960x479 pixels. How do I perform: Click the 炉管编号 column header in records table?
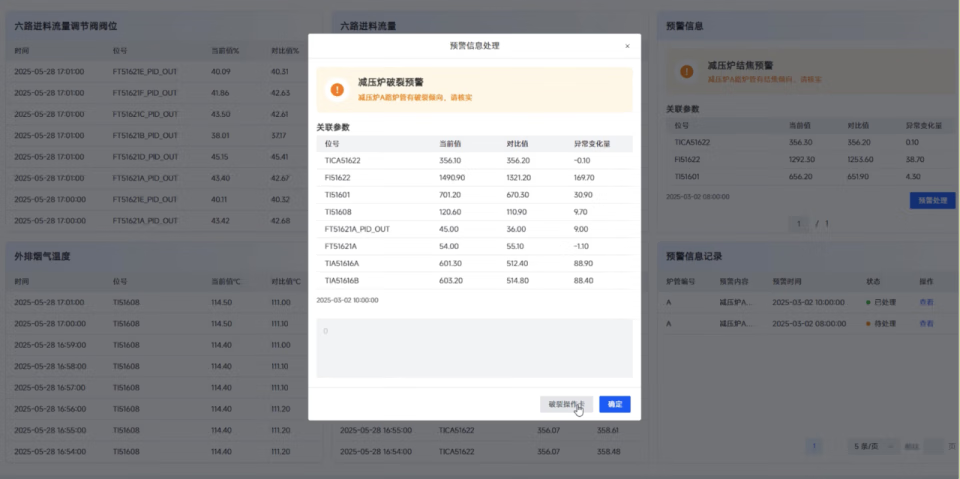point(681,282)
